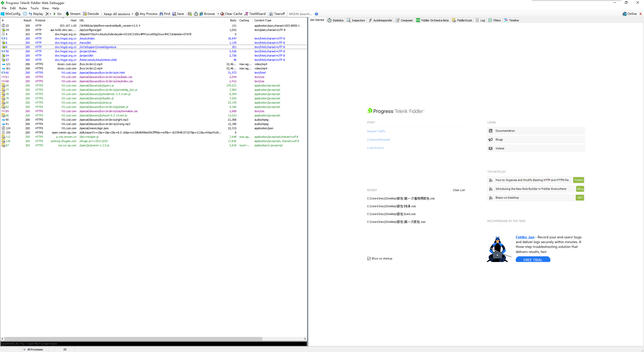Open the File menu
The width and height of the screenshot is (644, 352).
point(4,8)
